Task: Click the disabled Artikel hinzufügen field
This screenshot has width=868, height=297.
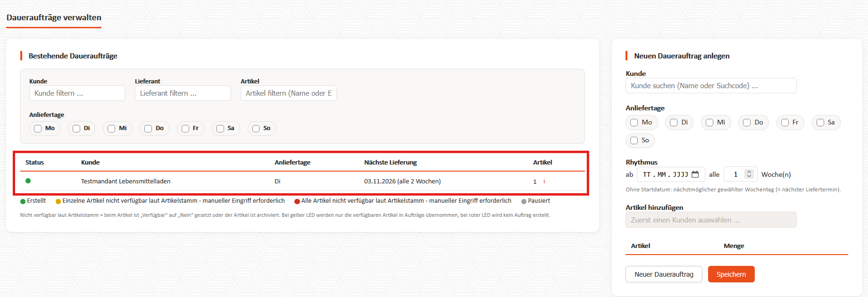Action: pyautogui.click(x=711, y=220)
